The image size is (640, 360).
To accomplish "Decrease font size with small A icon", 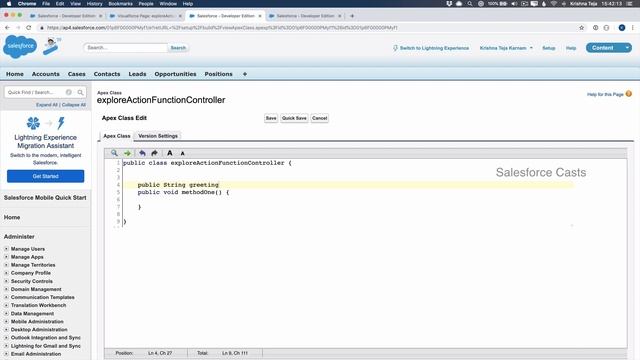I will point(182,153).
